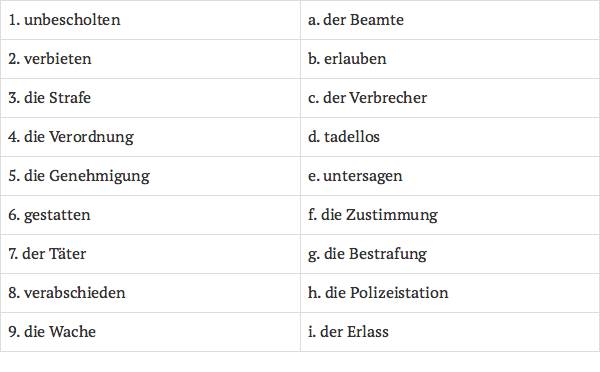Click the word gestatten
600x372 pixels.
pyautogui.click(x=57, y=215)
